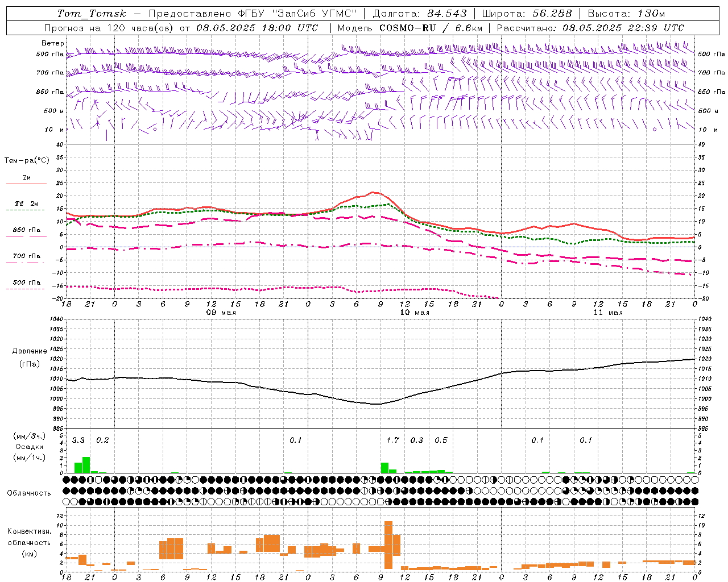Image resolution: width=728 pixels, height=582 pixels.
Task: Click the 10 мая date label under temperature chart
Action: 415,313
